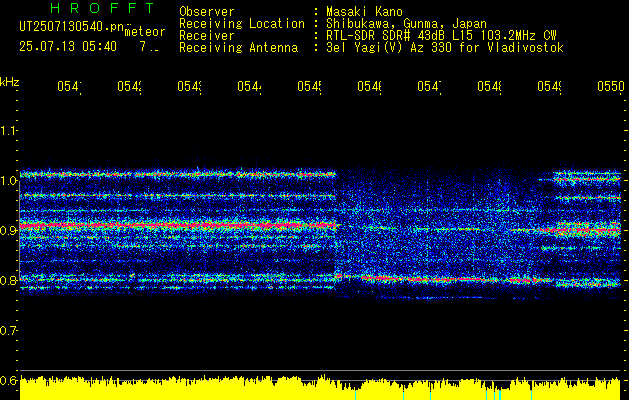Viewport: 629px width, 400px height.
Task: Click Shibukawa, Gunma, Japan text
Action: pyautogui.click(x=406, y=24)
